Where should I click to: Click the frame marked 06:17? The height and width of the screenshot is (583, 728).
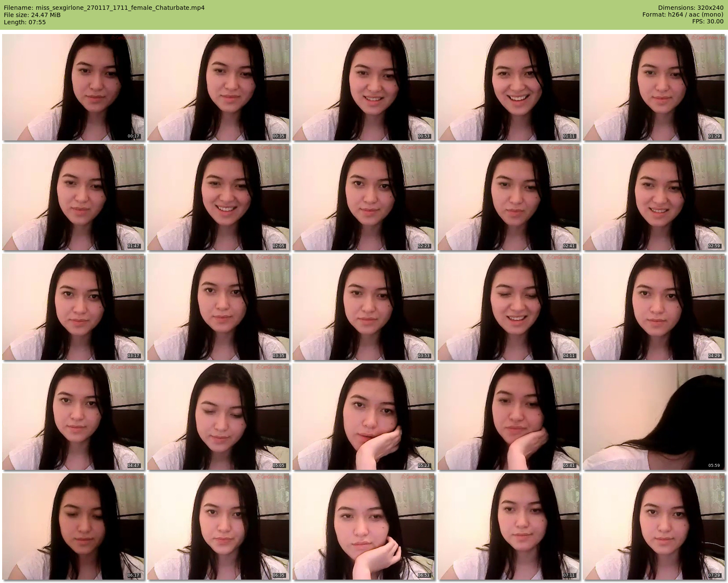[73, 526]
